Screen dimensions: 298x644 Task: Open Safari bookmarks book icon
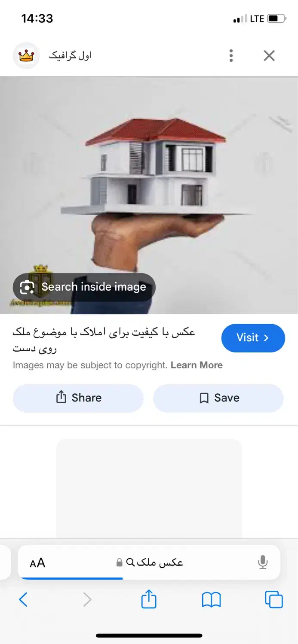click(x=211, y=600)
